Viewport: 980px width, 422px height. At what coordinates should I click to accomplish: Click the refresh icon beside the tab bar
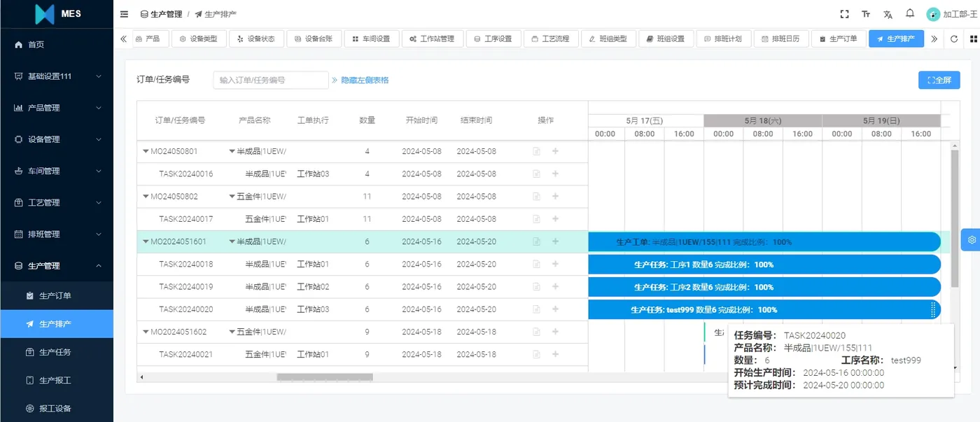click(953, 38)
